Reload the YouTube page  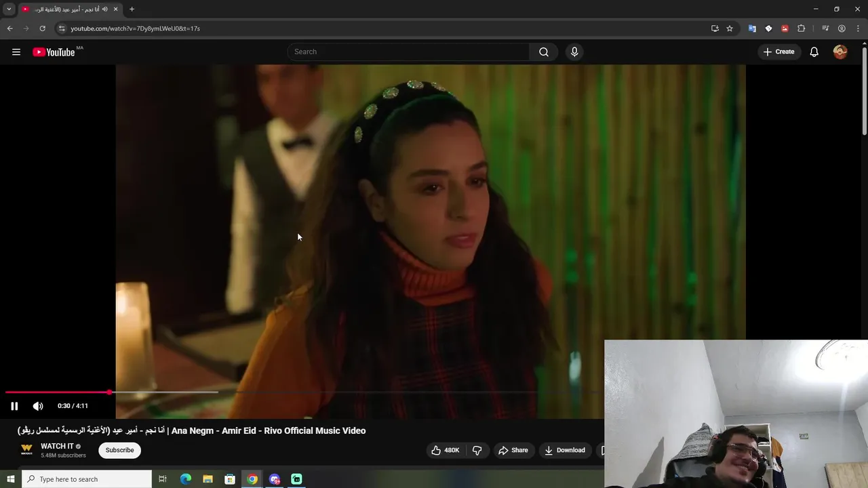pos(42,28)
